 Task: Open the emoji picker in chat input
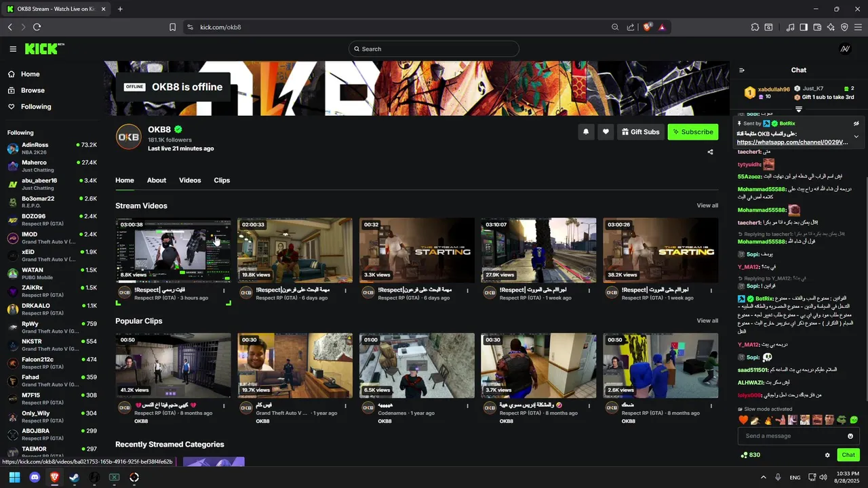[850, 436]
